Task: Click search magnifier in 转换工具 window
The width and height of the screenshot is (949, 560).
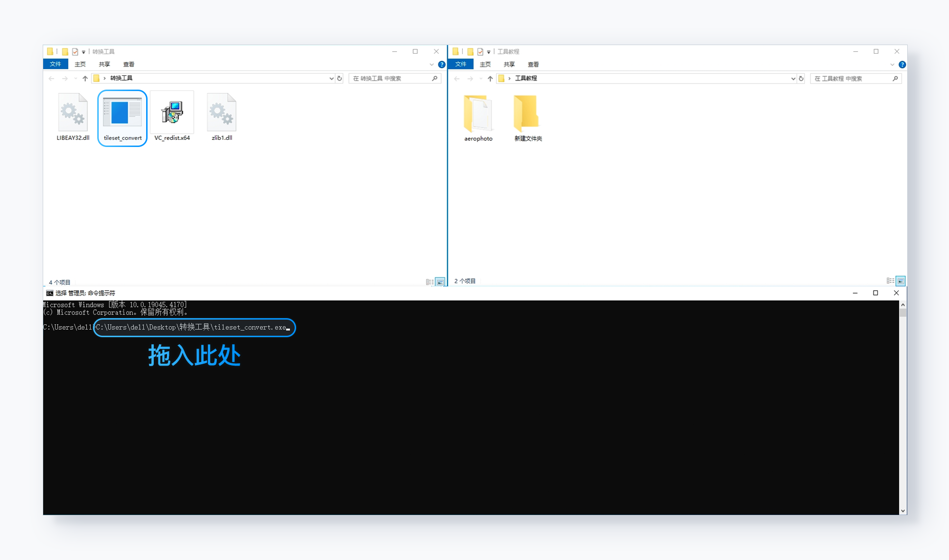Action: tap(435, 78)
